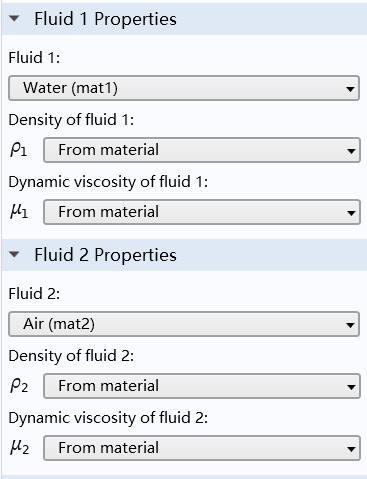The height and width of the screenshot is (479, 367).
Task: Collapse the Fluid 2 Properties triangle
Action: coord(14,255)
